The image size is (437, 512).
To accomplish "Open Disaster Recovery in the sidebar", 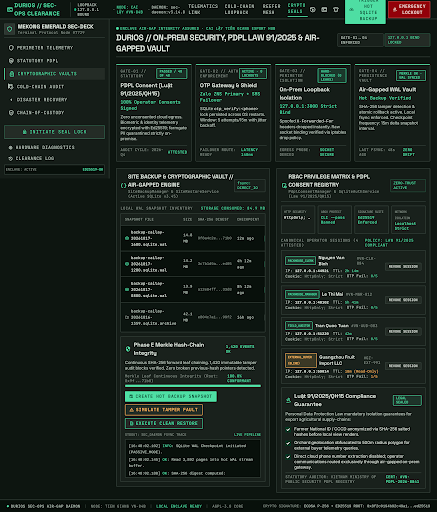I will (x=55, y=100).
